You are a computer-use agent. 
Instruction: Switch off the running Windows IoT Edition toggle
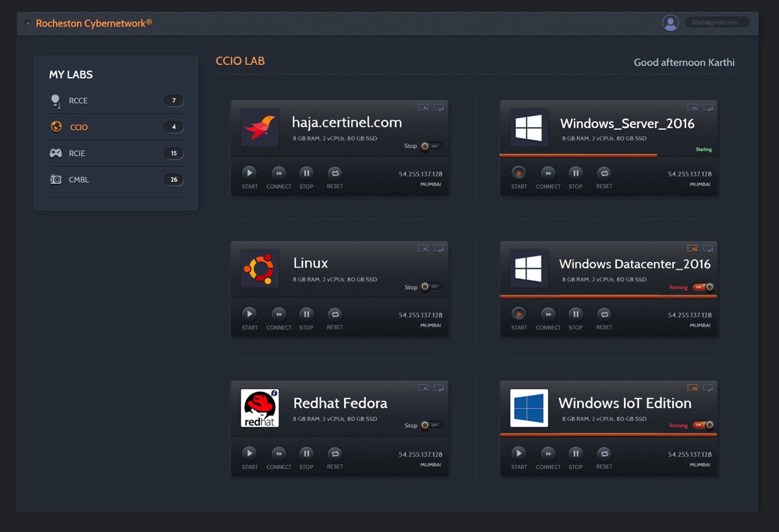(x=703, y=426)
